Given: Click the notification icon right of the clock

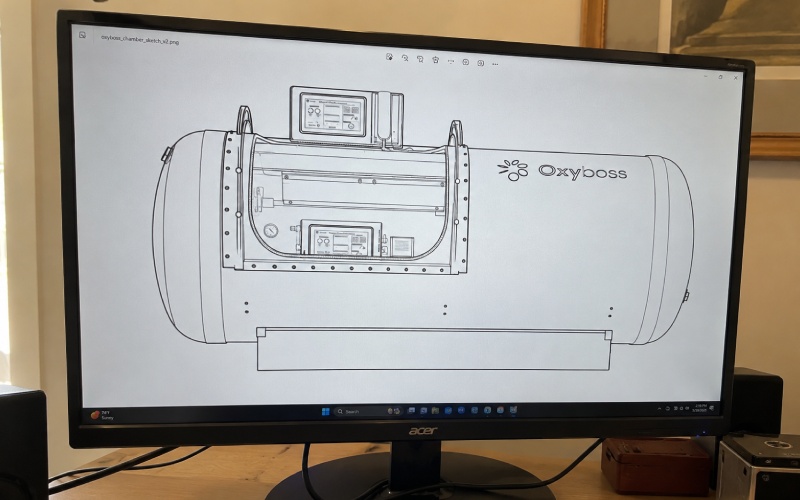Looking at the screenshot, I should click(712, 408).
